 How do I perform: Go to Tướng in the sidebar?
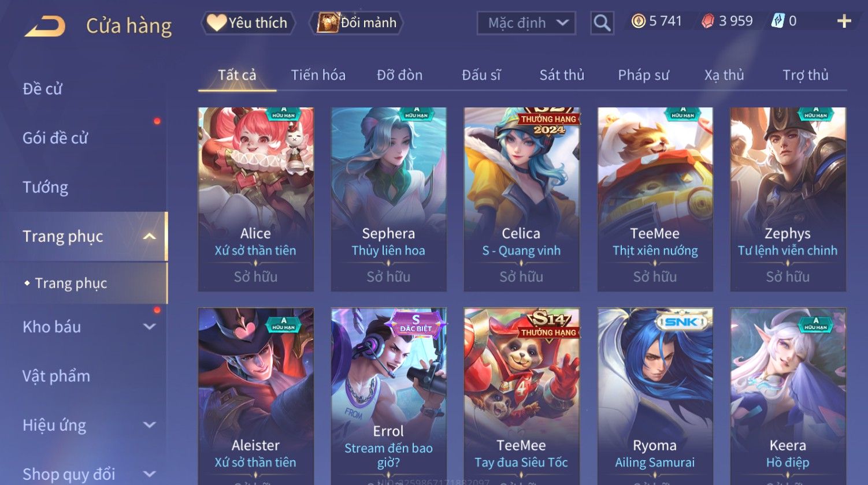[x=46, y=188]
